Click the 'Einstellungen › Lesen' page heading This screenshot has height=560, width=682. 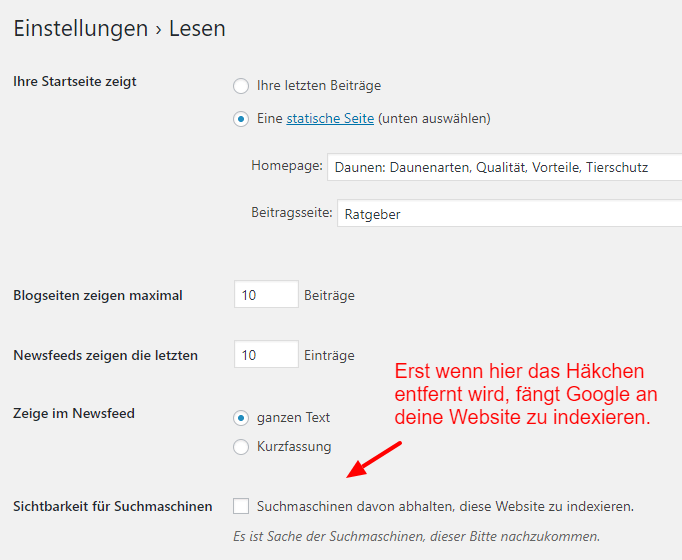pos(120,29)
